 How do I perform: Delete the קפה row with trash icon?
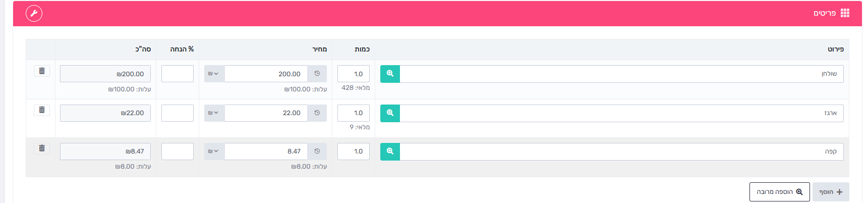[x=42, y=148]
